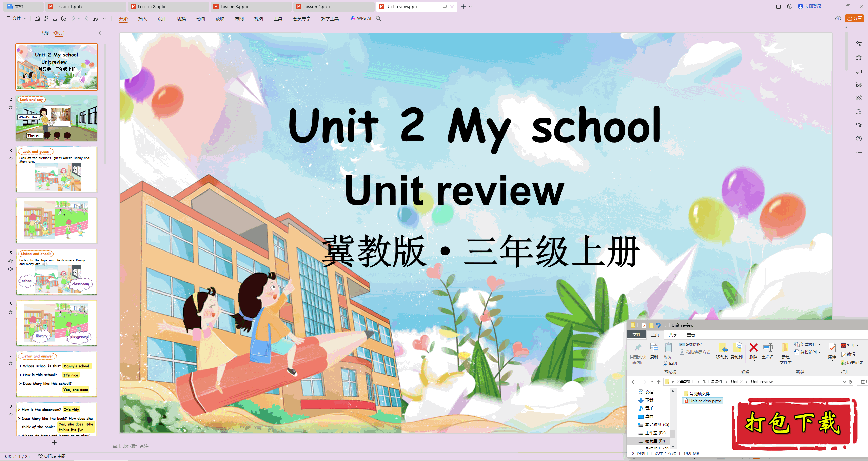Expand 轻松访问 dropdown in Explorer
This screenshot has height=461, width=868.
819,352
